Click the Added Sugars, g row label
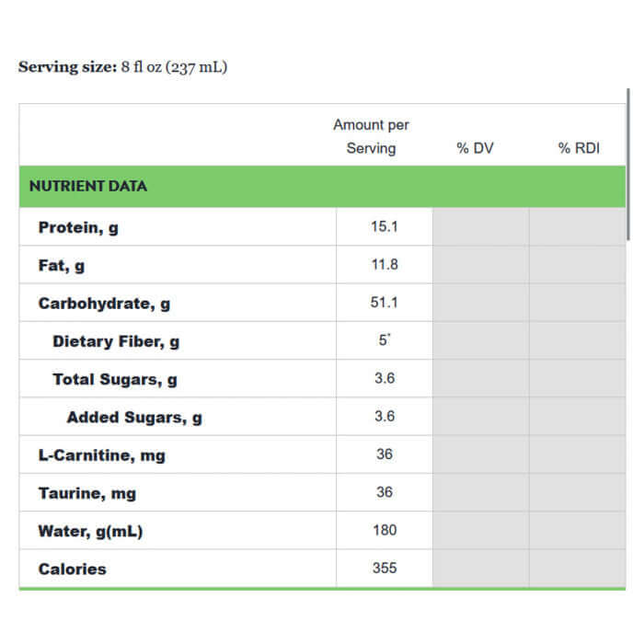The width and height of the screenshot is (644, 644). coord(134,418)
